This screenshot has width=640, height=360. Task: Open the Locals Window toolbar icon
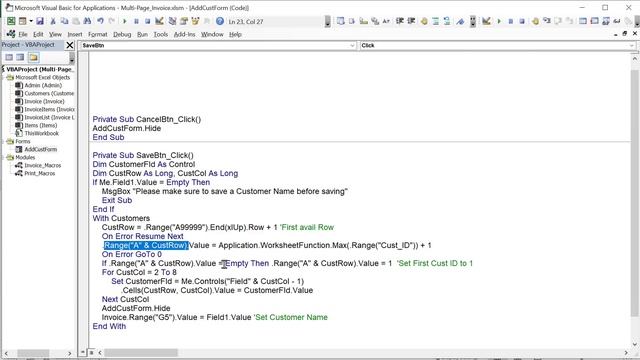583,21
